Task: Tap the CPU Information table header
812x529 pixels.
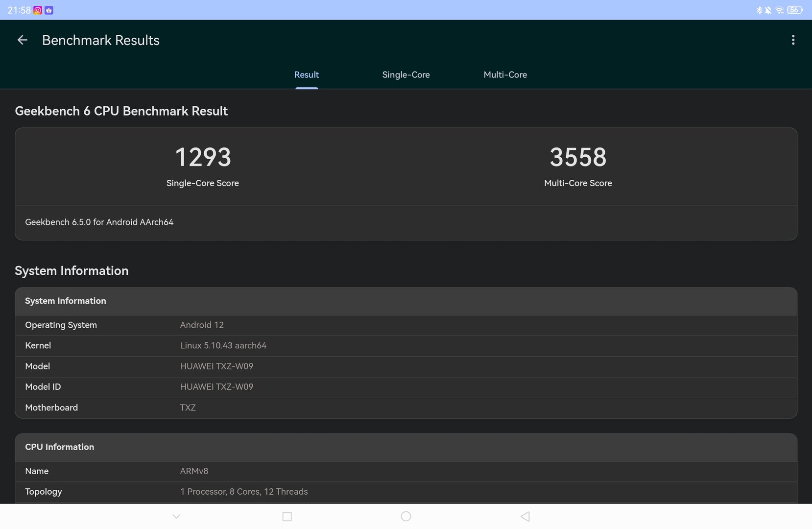Action: (x=406, y=447)
